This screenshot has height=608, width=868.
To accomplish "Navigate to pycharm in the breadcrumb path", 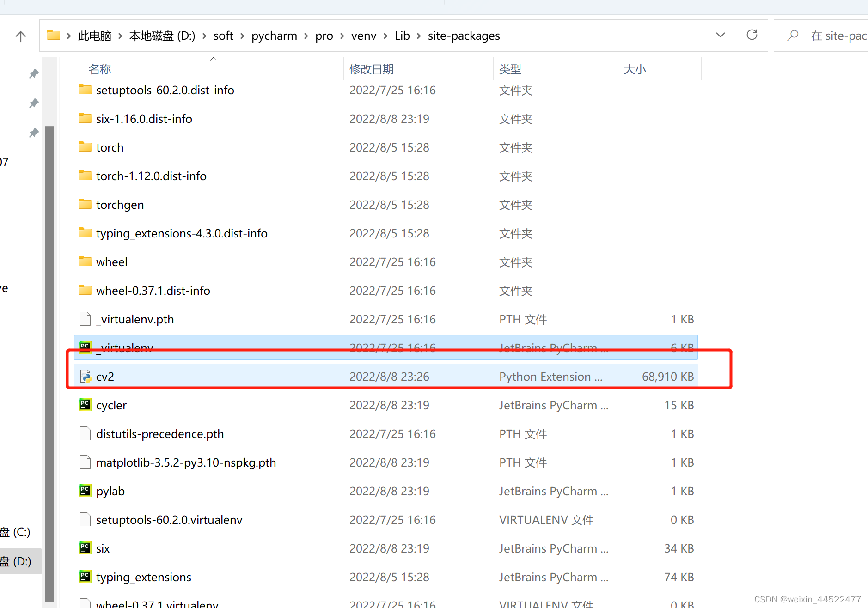I will tap(274, 36).
